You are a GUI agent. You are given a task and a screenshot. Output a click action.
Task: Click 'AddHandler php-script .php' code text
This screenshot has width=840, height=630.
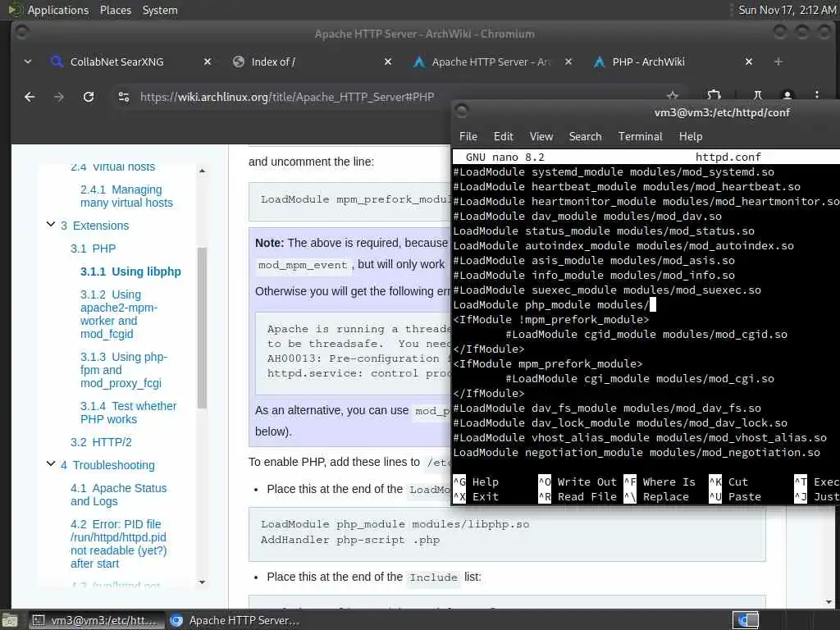click(349, 540)
